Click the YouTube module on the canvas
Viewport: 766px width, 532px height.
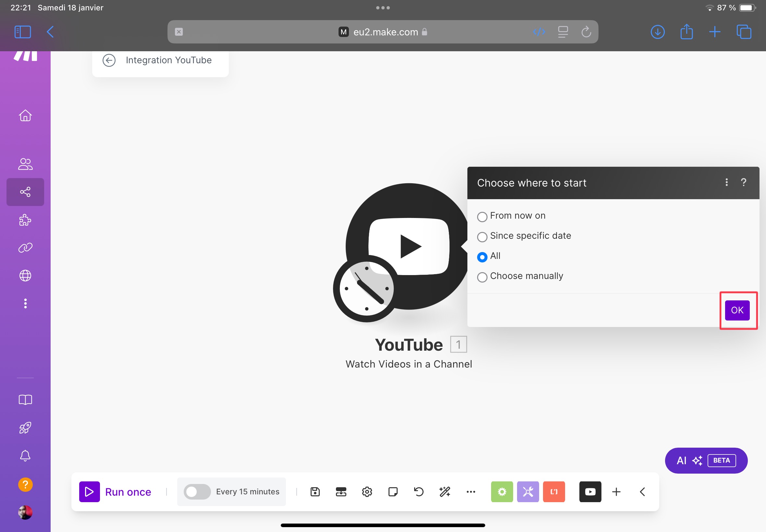tap(409, 246)
